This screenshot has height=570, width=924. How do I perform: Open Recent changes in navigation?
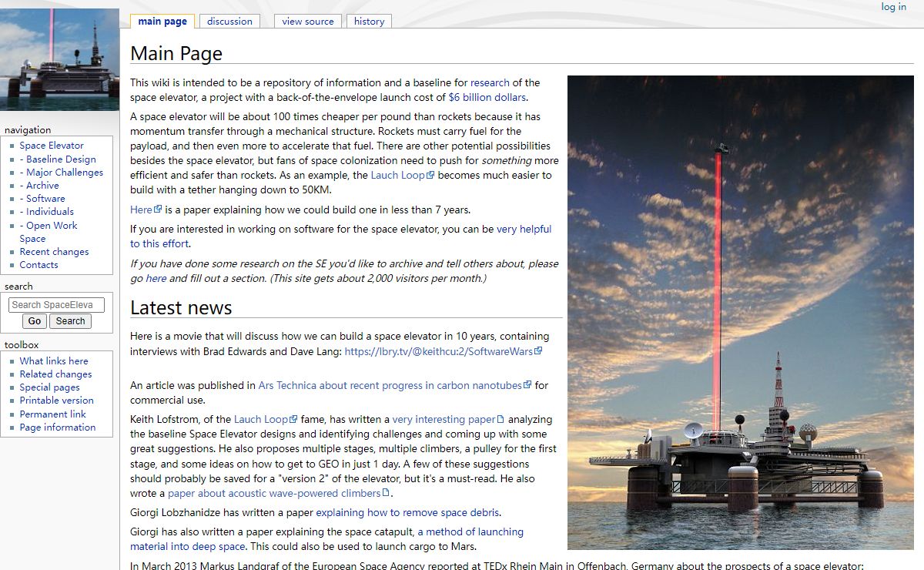point(54,252)
